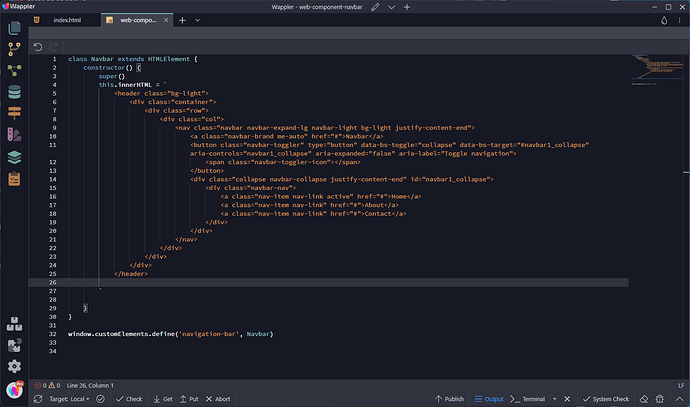690x407 pixels.
Task: Click the Get download button
Action: click(x=163, y=399)
